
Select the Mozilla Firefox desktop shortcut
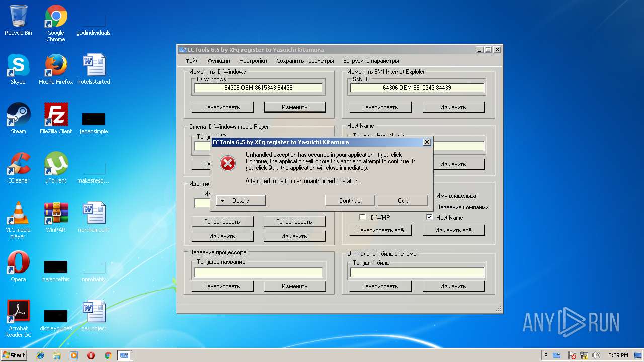(x=56, y=69)
